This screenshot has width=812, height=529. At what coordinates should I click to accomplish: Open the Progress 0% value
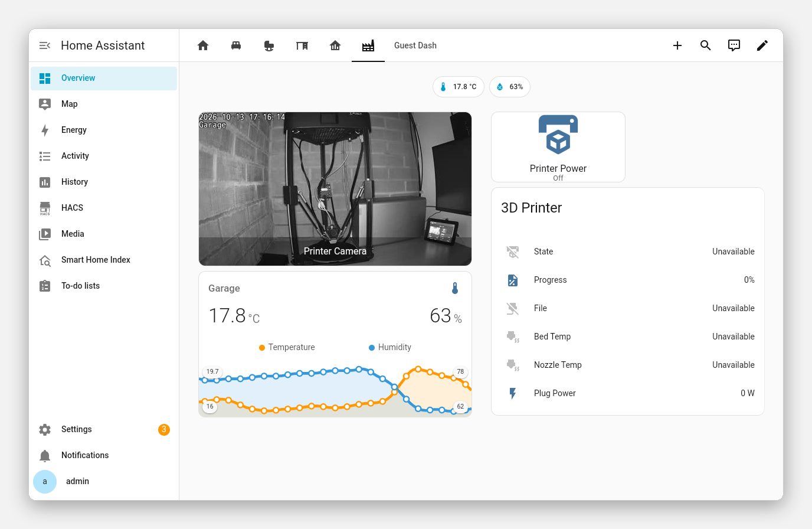point(749,280)
